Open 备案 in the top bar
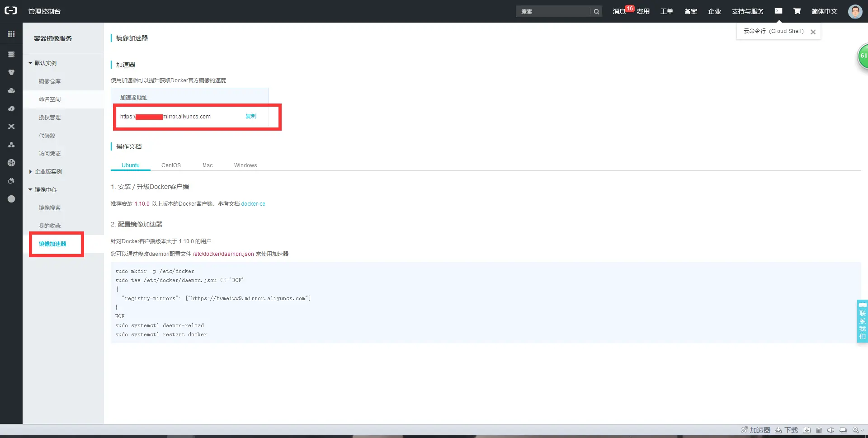Screen dimensions: 868x438 (691, 11)
